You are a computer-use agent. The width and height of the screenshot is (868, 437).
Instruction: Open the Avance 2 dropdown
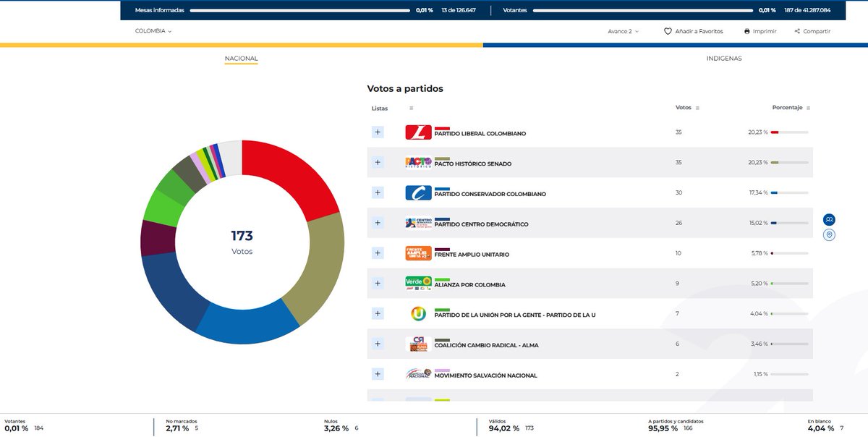tap(624, 31)
